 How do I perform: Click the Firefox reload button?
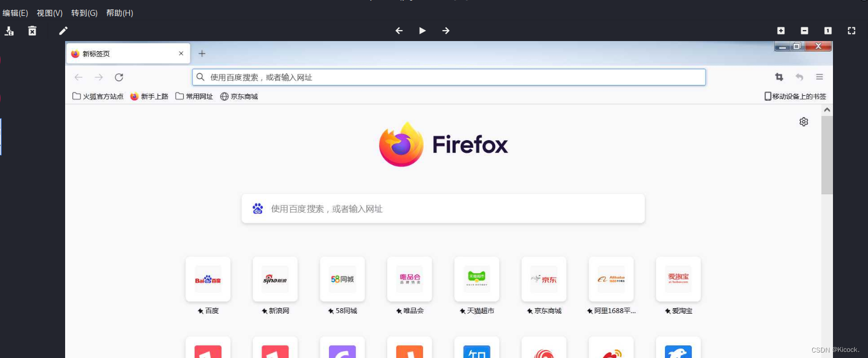pos(119,77)
